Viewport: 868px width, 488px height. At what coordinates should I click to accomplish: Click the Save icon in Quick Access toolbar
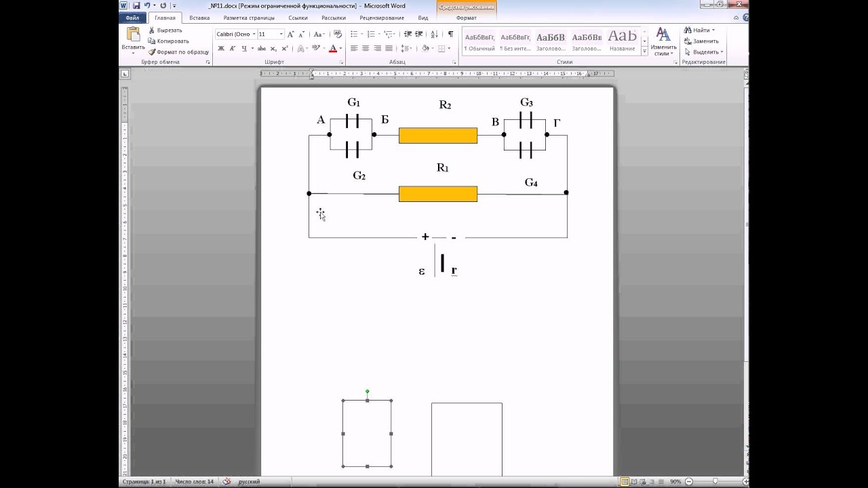coord(136,5)
